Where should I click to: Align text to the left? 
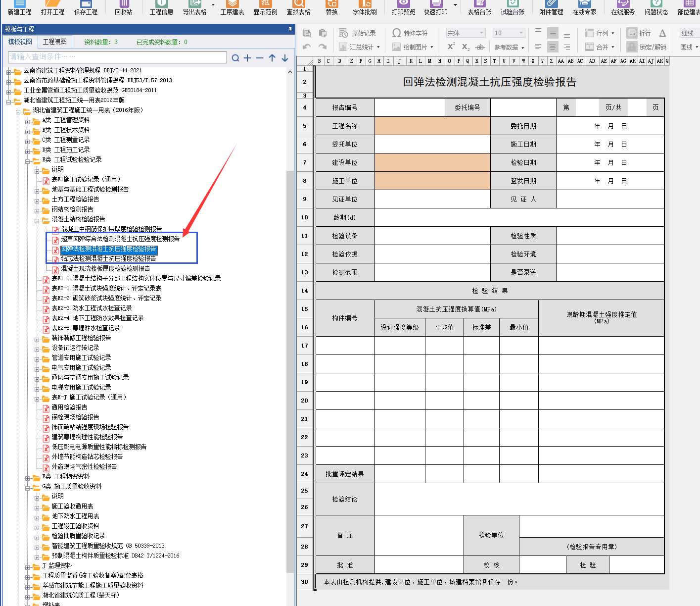tap(538, 47)
